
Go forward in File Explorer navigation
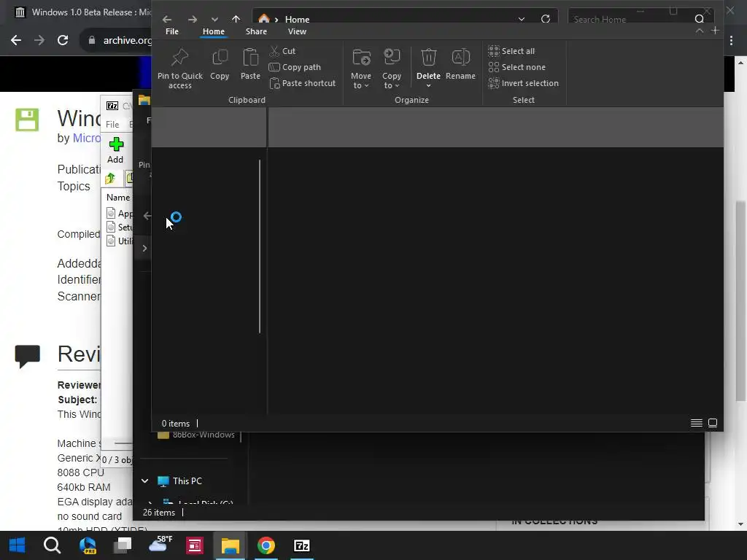coord(193,19)
